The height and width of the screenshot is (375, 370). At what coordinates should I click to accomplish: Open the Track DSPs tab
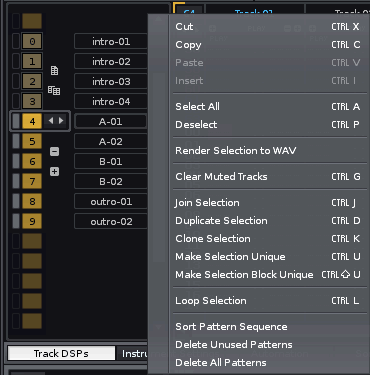[61, 353]
